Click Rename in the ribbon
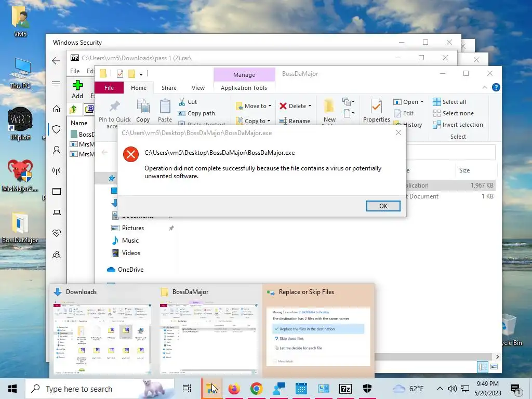The image size is (532, 399). (x=295, y=121)
